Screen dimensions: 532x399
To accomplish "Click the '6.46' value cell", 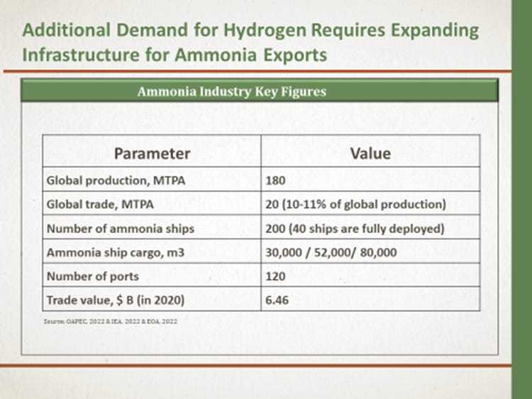I will 370,299.
